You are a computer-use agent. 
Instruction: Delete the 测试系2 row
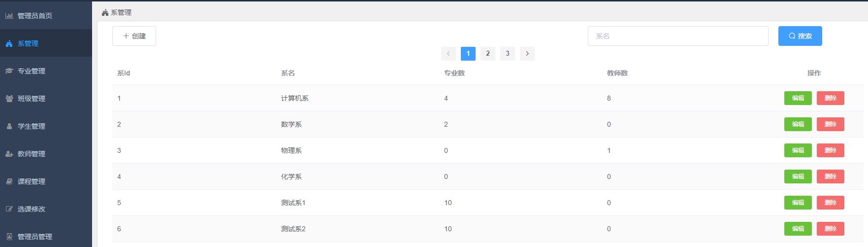831,229
